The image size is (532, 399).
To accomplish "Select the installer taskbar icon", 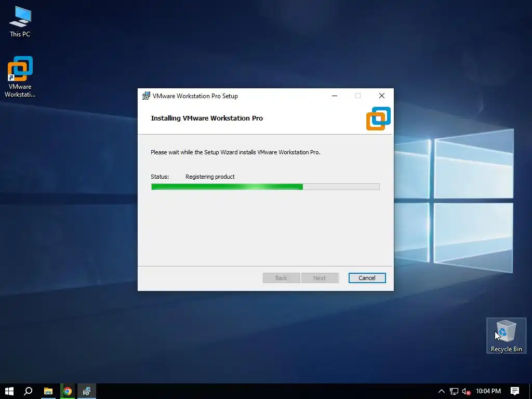I will 87,391.
